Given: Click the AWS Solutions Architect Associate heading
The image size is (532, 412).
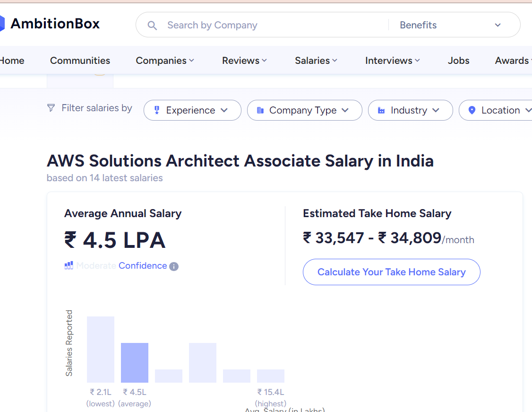Looking at the screenshot, I should 240,161.
